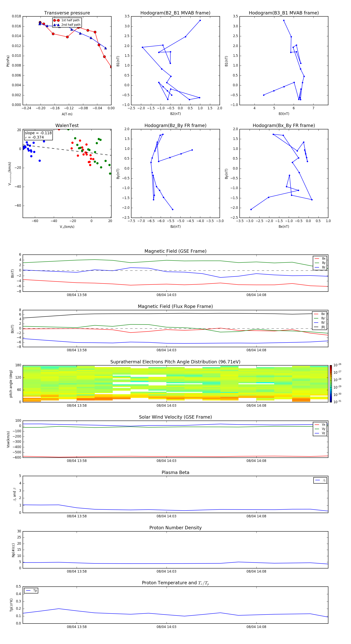Click the 'Plasma Beta' plot title
Image resolution: width=351 pixels, height=644 pixels.
point(175,472)
